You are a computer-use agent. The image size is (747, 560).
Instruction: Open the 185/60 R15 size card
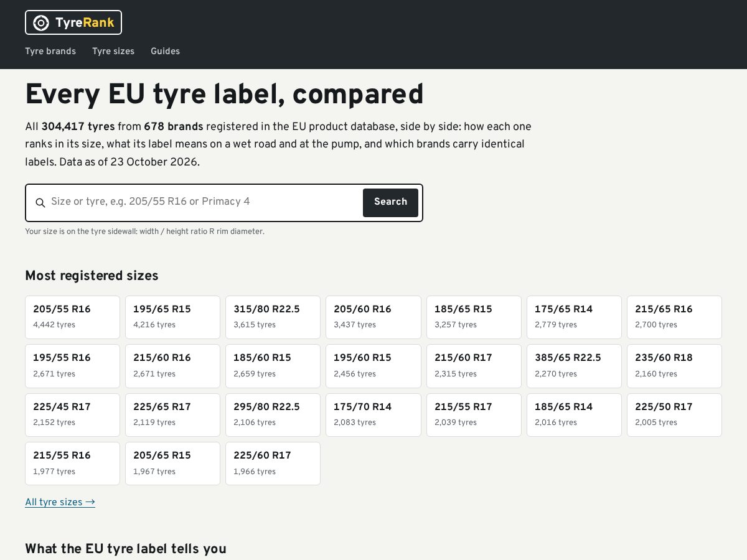pos(273,366)
